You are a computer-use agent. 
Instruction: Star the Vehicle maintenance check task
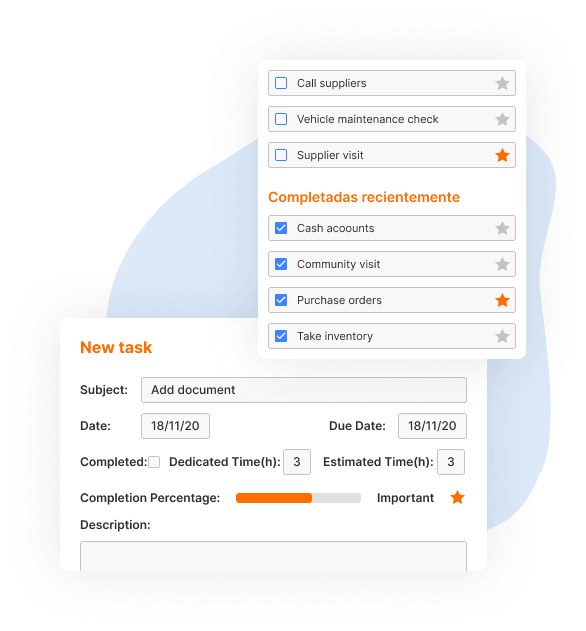tap(502, 119)
